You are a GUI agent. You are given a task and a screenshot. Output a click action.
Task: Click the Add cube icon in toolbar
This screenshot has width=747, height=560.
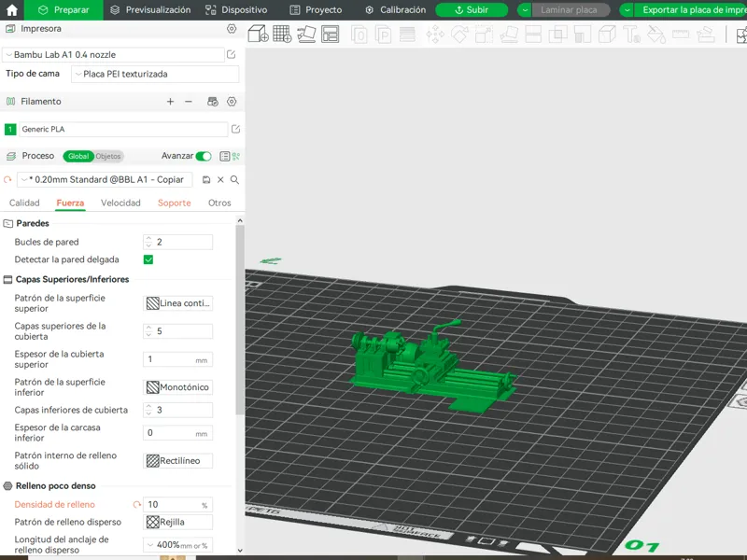pyautogui.click(x=259, y=35)
